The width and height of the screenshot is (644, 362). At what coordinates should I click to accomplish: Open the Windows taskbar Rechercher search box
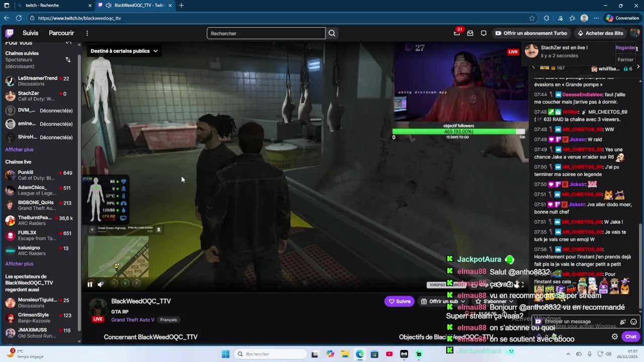[x=271, y=354]
